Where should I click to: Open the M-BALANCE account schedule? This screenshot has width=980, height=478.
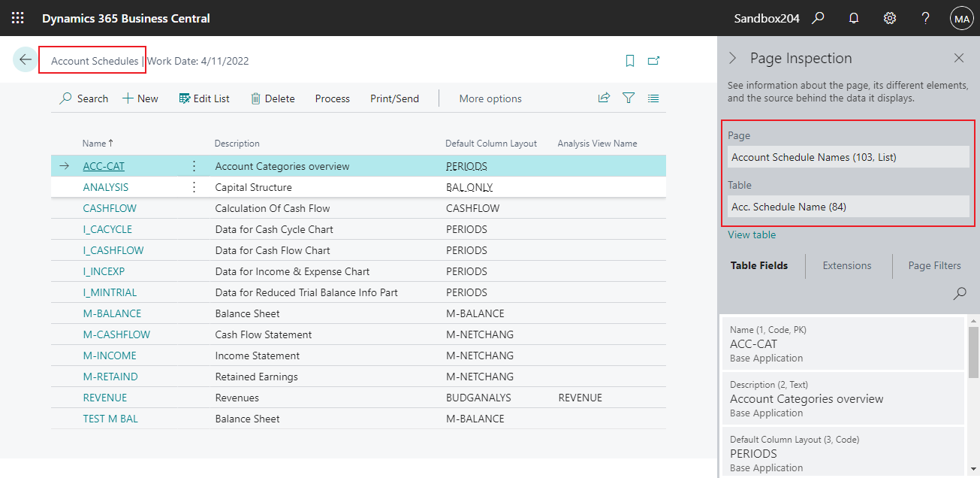tap(112, 313)
